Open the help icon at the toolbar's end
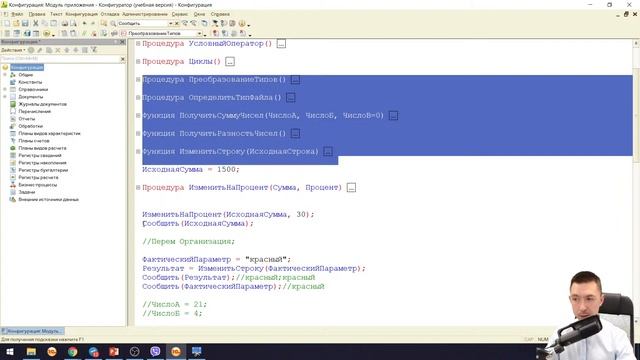This screenshot has width=640, height=360. click(242, 24)
